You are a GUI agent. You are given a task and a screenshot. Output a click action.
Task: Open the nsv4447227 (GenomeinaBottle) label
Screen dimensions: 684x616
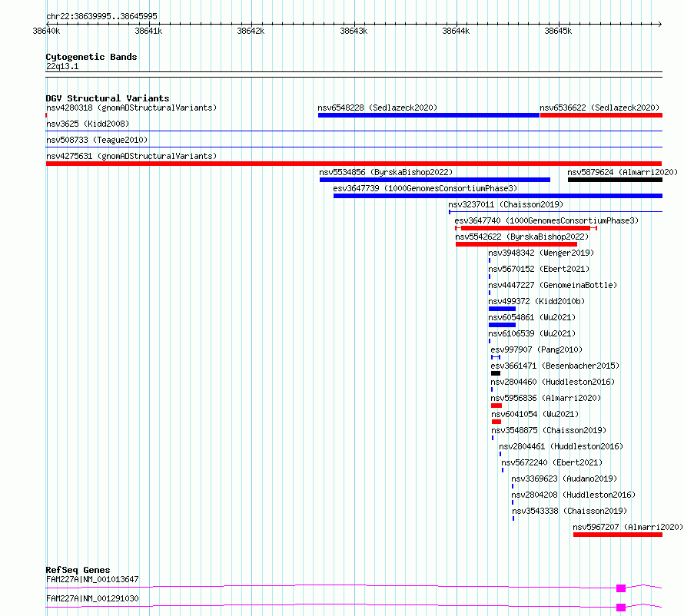[553, 285]
